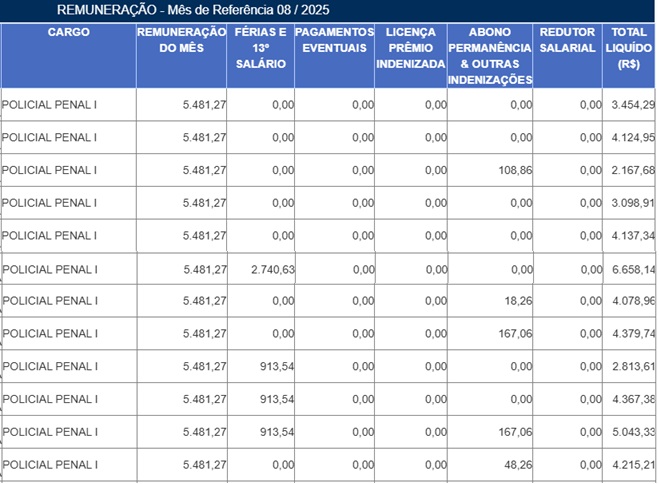Click the LICENÇA PRÊMIO INDENIZADA header
The image size is (659, 484).
click(410, 48)
